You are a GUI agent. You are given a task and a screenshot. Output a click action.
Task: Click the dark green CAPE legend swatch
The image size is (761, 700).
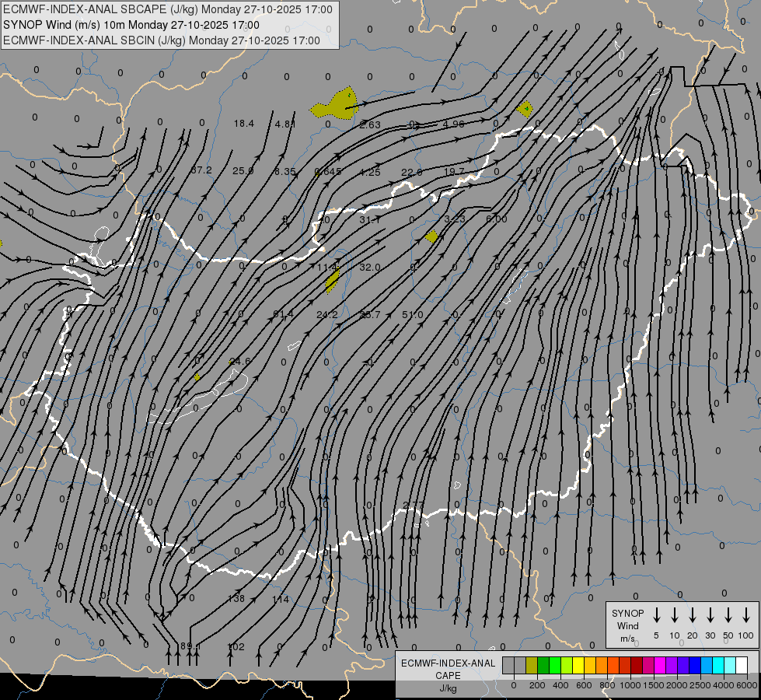(x=543, y=666)
